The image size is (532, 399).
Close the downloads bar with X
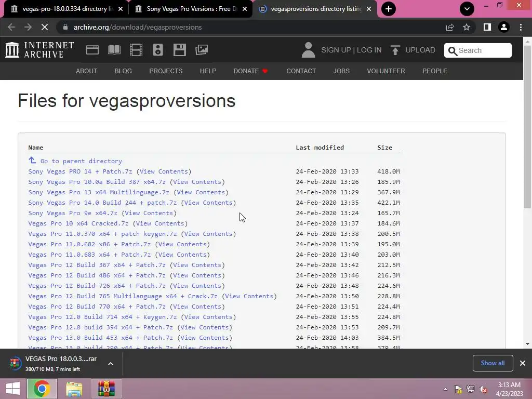pyautogui.click(x=523, y=363)
